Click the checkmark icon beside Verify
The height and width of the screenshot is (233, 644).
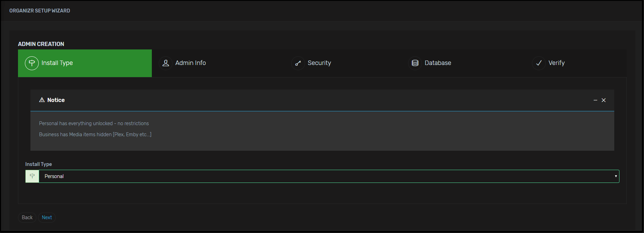click(x=539, y=63)
